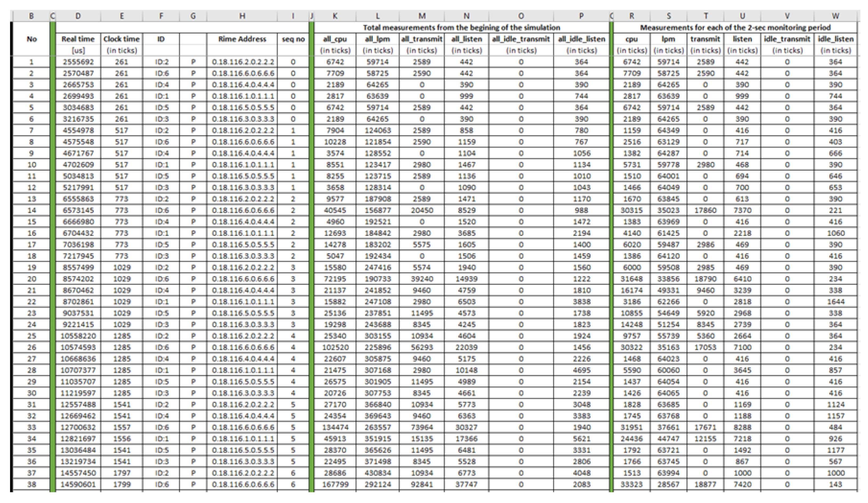Select the 'all_cpu' header cell
This screenshot has width=868, height=503.
335,39
